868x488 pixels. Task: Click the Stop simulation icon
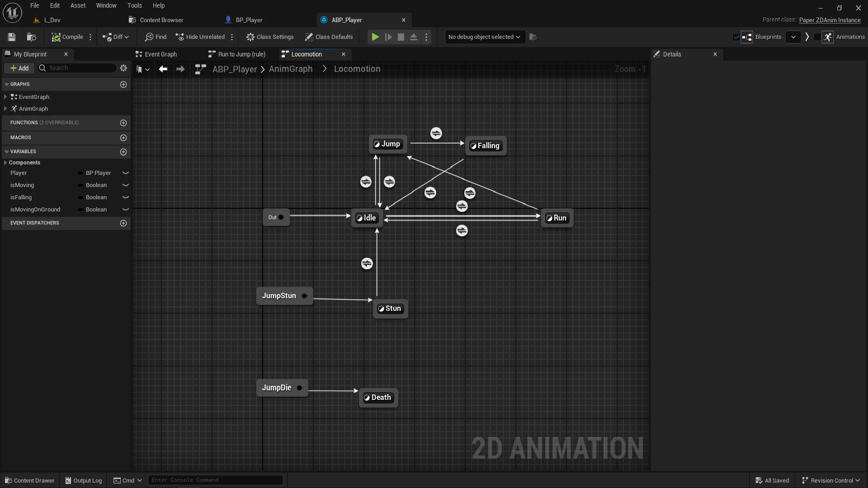click(x=401, y=37)
